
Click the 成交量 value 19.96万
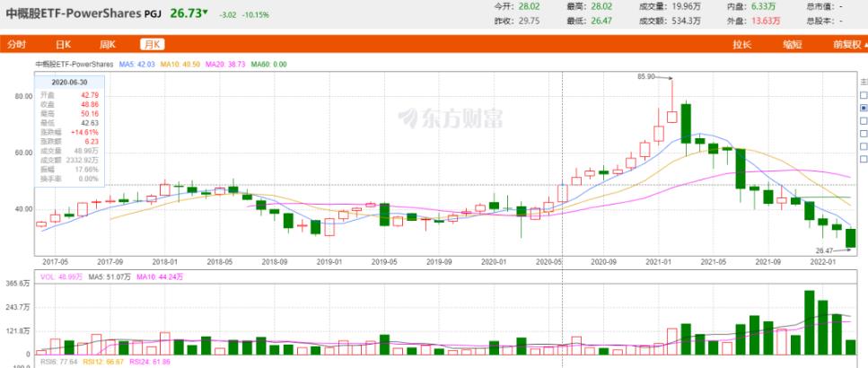686,6
